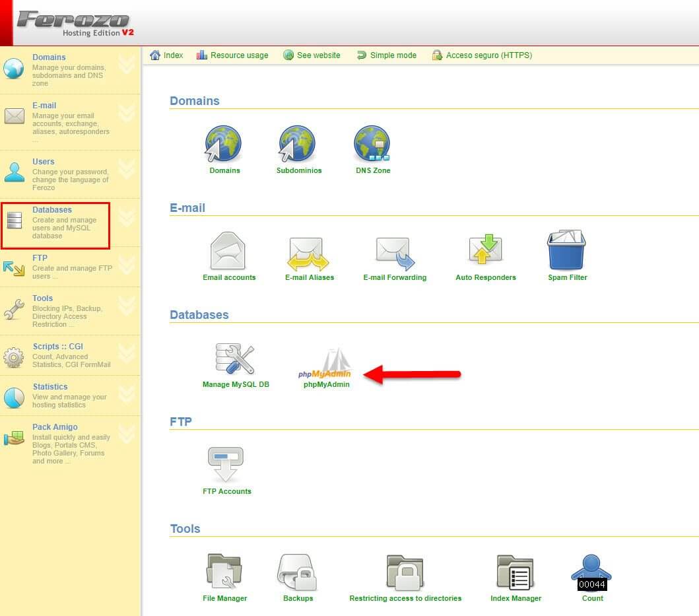The height and width of the screenshot is (616, 699).
Task: Click the DNS Zone text link
Action: click(x=373, y=170)
